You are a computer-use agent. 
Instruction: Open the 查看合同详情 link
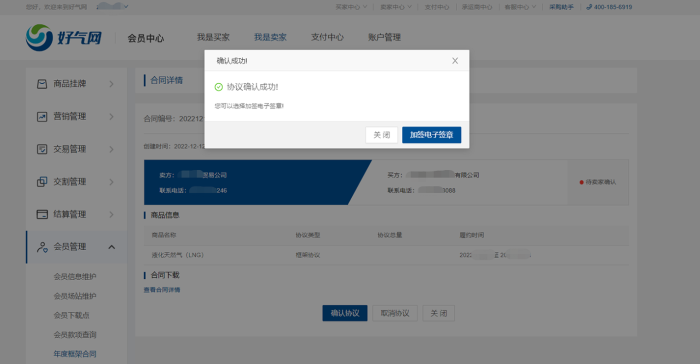[162, 290]
